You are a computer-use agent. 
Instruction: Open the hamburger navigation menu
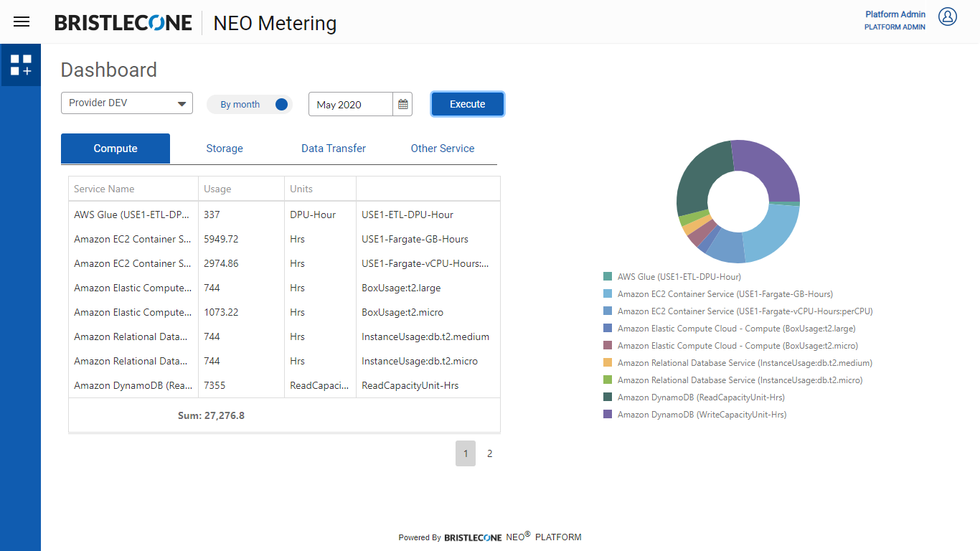[22, 22]
